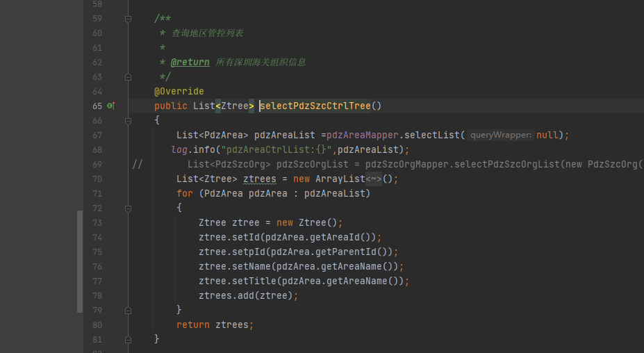Image resolution: width=644 pixels, height=353 pixels.
Task: Click the null argument on line 67
Action: (547, 136)
